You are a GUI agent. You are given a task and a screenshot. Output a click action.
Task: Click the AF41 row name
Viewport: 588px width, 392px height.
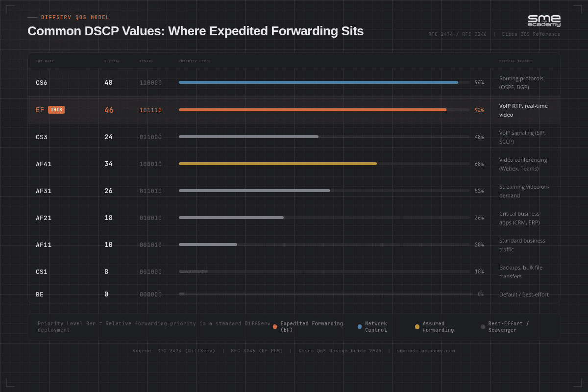(44, 164)
